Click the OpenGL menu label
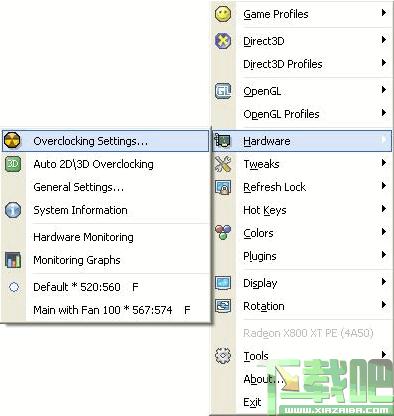 point(262,92)
